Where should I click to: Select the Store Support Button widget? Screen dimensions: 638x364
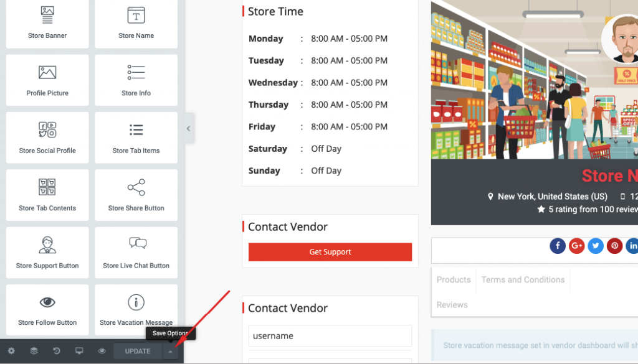pyautogui.click(x=47, y=253)
